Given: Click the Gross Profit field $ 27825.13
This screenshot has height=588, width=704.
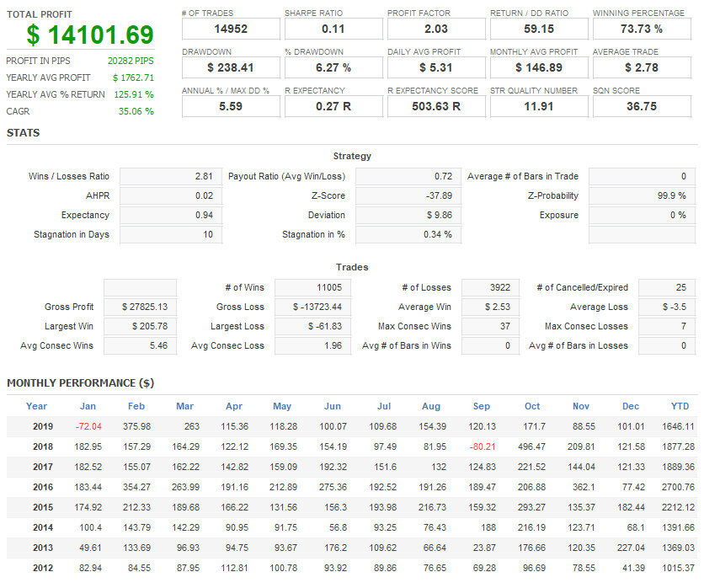Looking at the screenshot, I should (140, 307).
